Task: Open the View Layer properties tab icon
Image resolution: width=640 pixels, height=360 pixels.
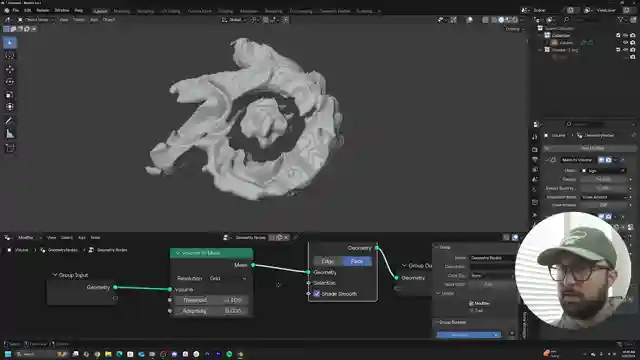Action: pos(535,170)
